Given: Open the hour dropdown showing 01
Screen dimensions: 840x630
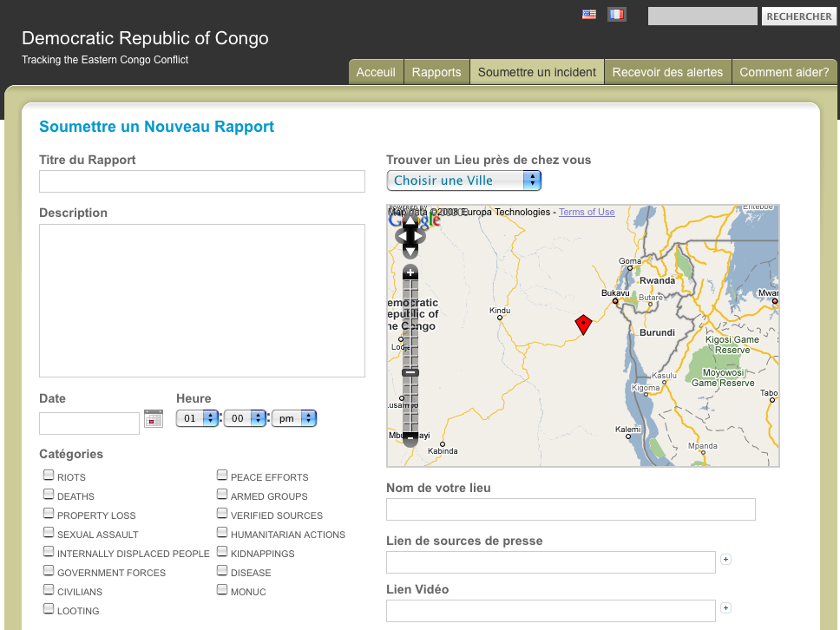Looking at the screenshot, I should [x=198, y=418].
